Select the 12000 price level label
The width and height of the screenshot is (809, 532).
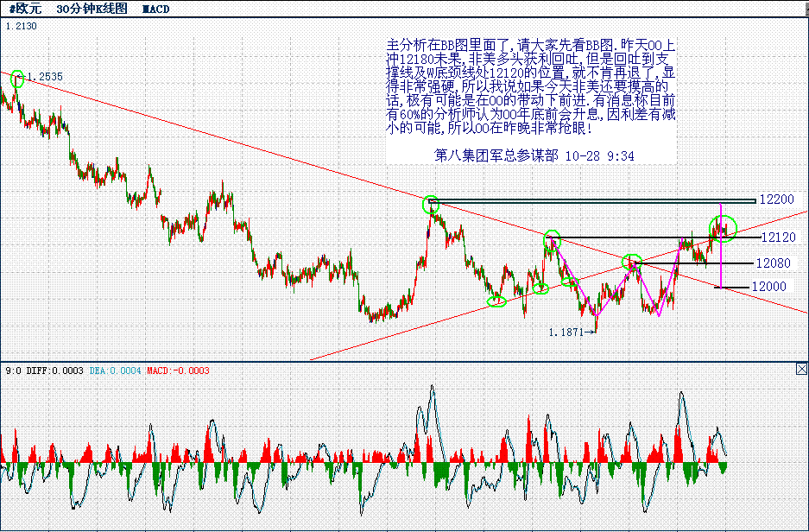click(x=768, y=287)
